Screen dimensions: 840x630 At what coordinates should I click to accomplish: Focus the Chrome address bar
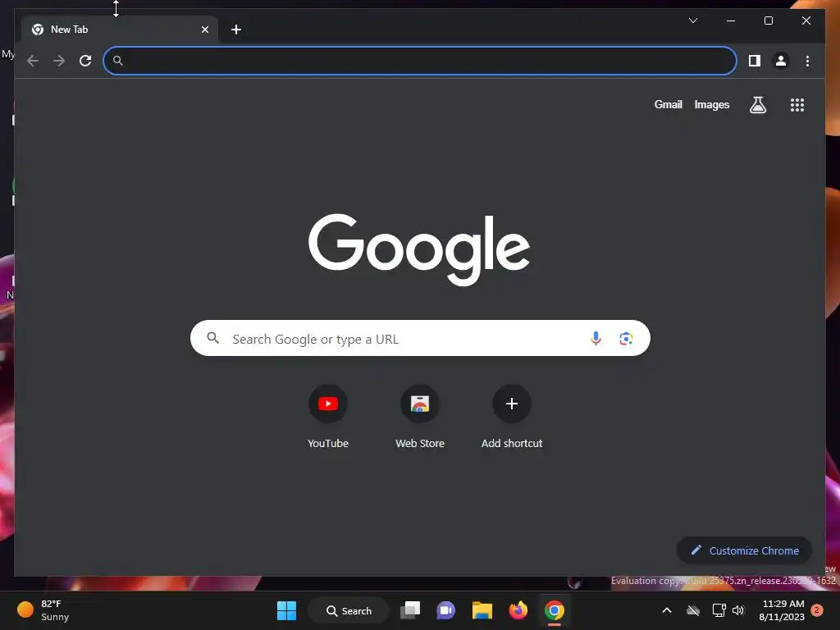pyautogui.click(x=419, y=61)
